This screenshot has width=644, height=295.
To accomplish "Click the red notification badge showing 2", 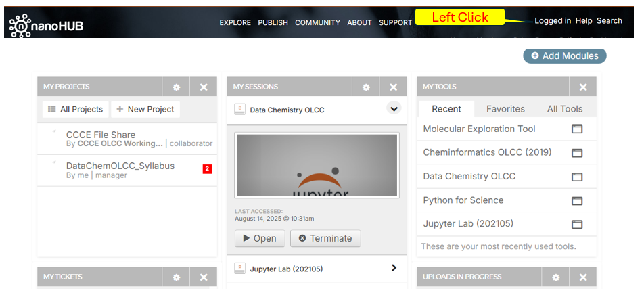I will coord(208,169).
